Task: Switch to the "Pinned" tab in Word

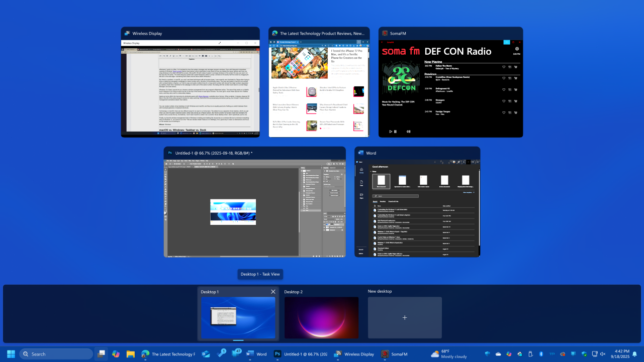Action: coord(383,201)
